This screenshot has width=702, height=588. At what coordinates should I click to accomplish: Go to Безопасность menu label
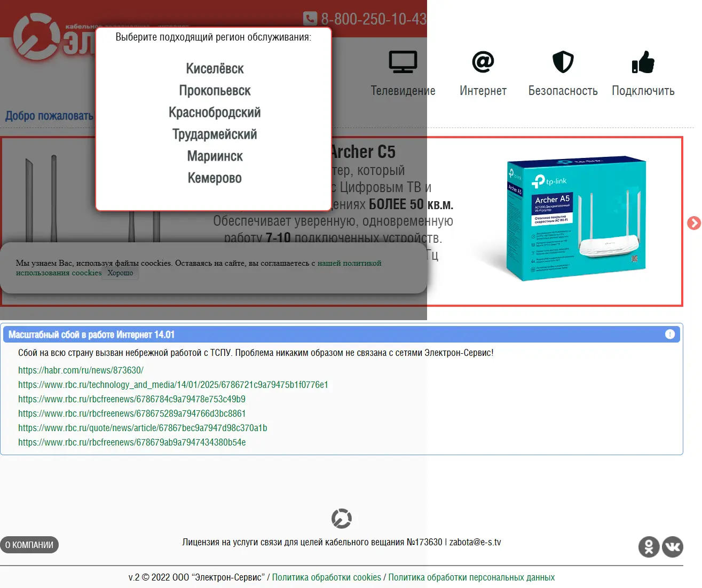click(563, 91)
